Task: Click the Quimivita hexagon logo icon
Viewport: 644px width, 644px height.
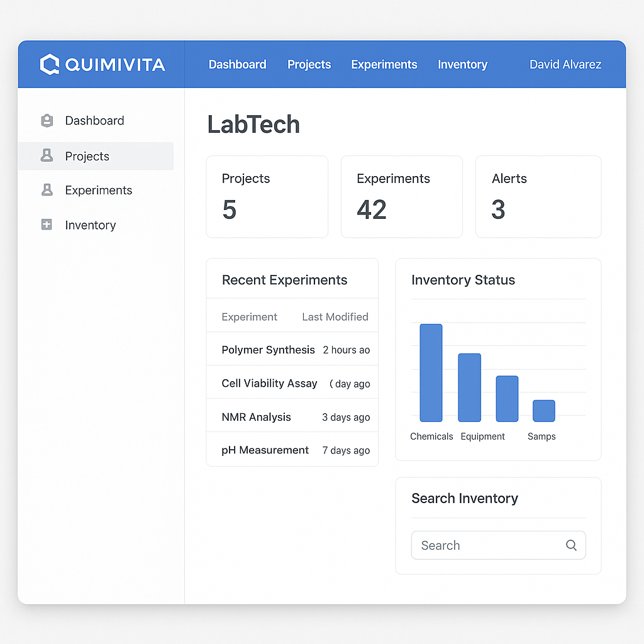Action: 50,64
